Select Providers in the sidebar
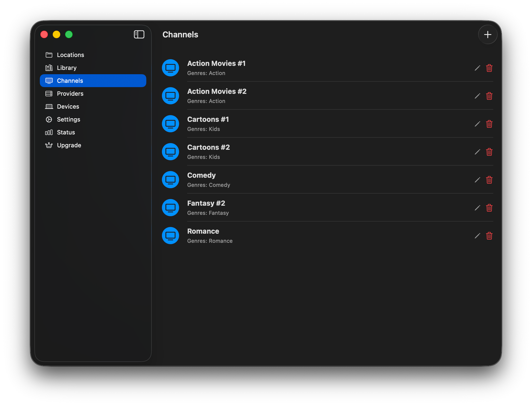Screen dimensions: 532x406 [70, 94]
